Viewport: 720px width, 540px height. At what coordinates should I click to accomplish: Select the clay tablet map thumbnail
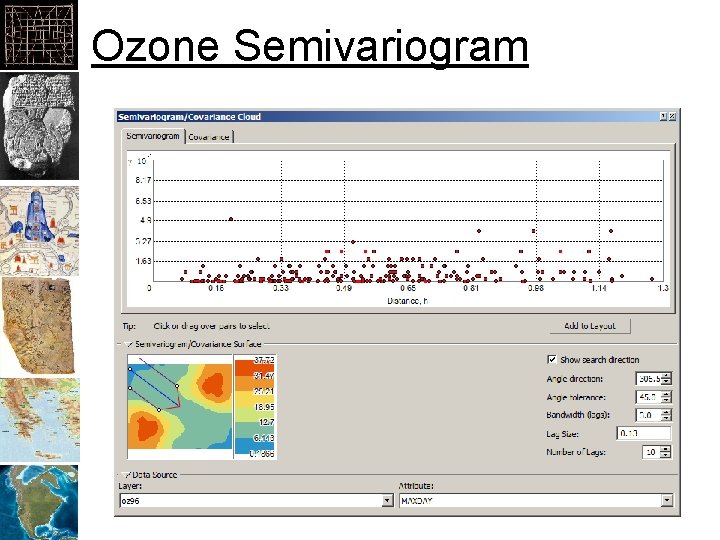(39, 126)
